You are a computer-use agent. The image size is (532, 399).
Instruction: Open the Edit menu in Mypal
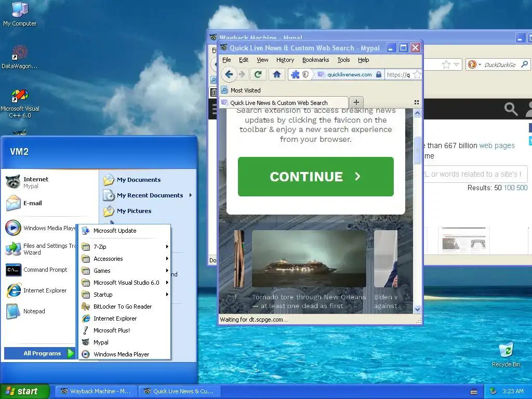click(x=244, y=60)
